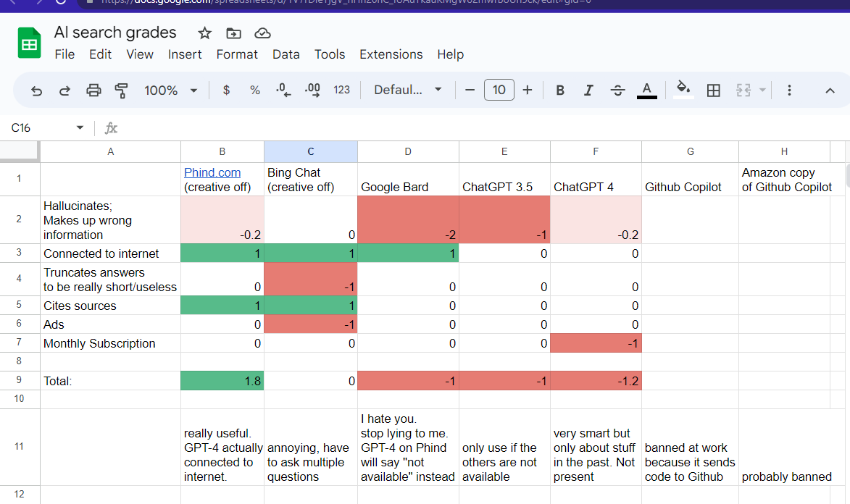This screenshot has width=850, height=504.
Task: Select the 'Hallucinates; Makes up wrong information' cell
Action: pyautogui.click(x=111, y=220)
